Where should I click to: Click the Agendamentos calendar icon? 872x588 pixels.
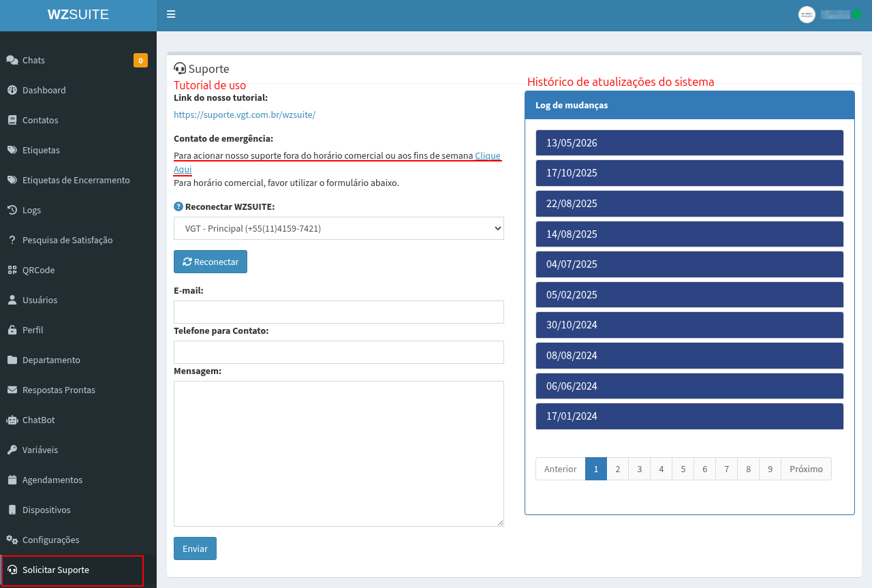point(12,480)
